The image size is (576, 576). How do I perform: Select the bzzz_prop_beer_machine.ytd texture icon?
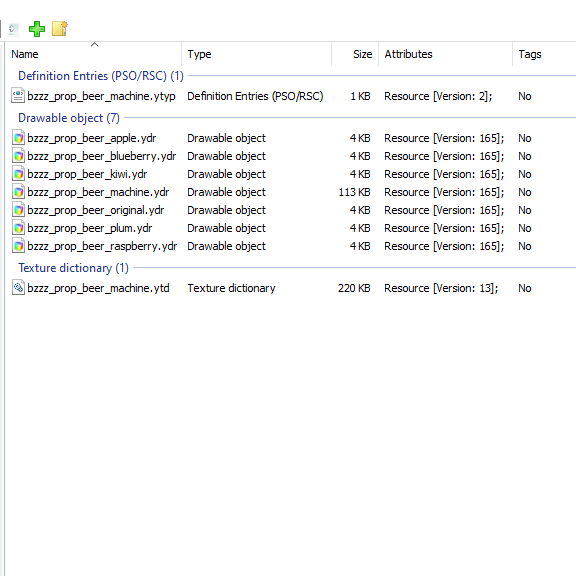coord(18,288)
